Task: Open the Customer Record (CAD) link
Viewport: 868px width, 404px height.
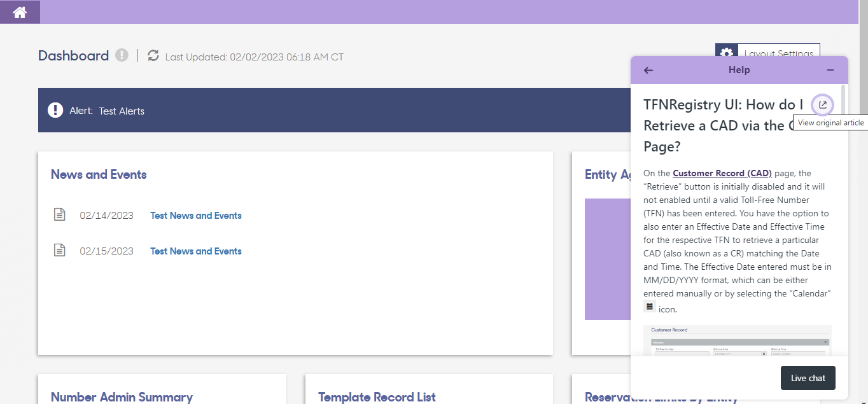Action: click(x=722, y=173)
